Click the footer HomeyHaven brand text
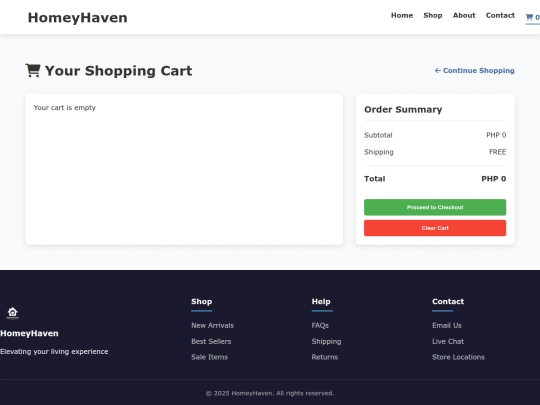The image size is (540, 405). [29, 333]
